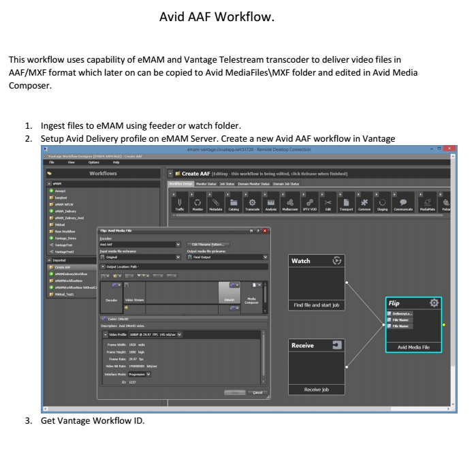Screen dimensions: 476x470
Task: Open the File menu
Action: pyautogui.click(x=52, y=162)
